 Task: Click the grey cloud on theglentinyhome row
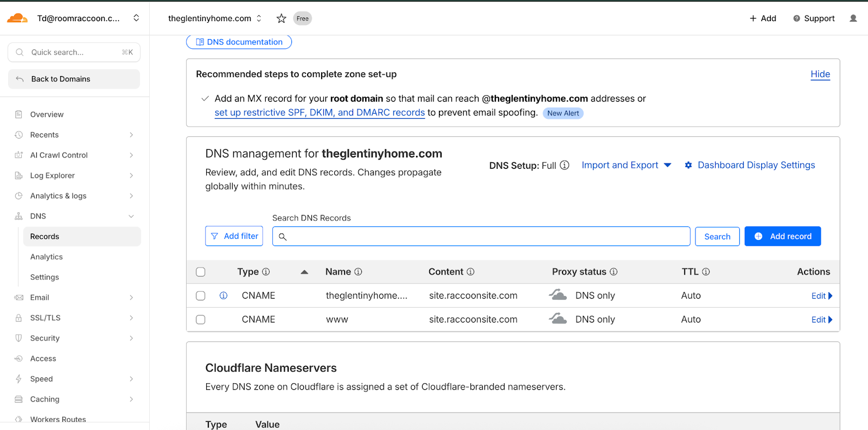(558, 295)
